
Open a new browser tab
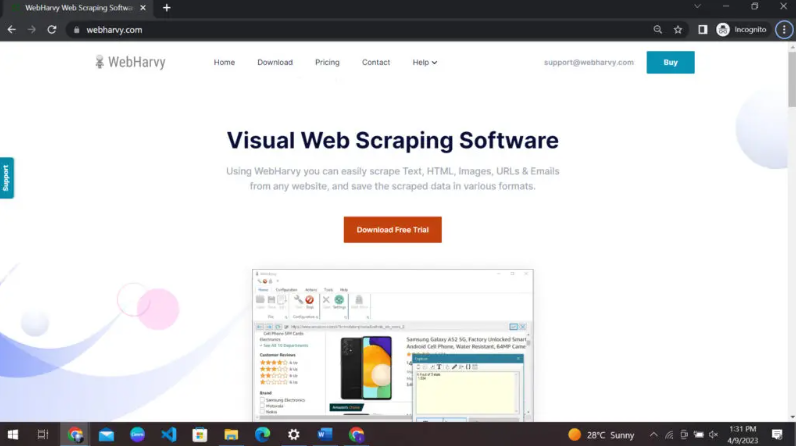166,8
